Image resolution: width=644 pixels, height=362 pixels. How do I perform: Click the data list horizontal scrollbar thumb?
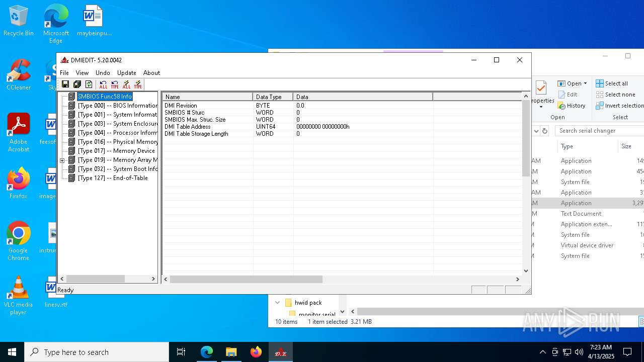pos(246,279)
